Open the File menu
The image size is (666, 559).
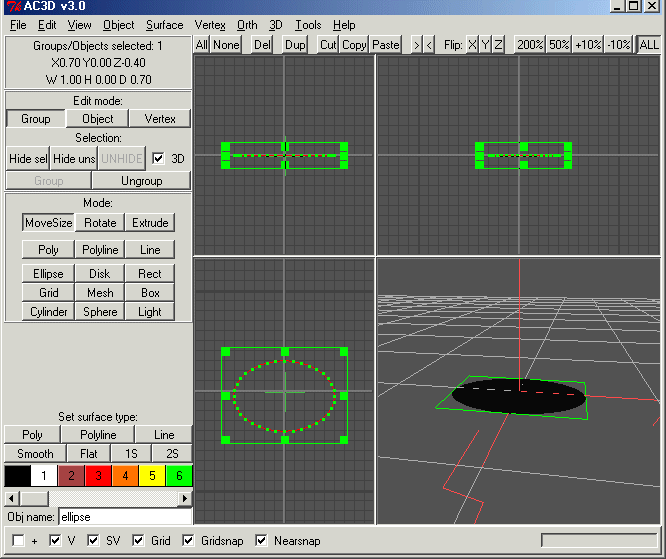point(18,25)
